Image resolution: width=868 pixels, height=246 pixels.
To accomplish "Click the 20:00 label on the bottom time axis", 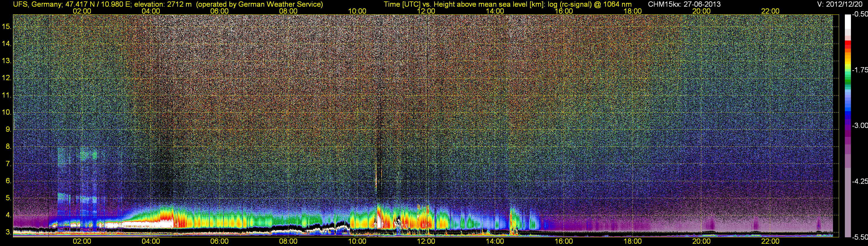I will point(702,241).
